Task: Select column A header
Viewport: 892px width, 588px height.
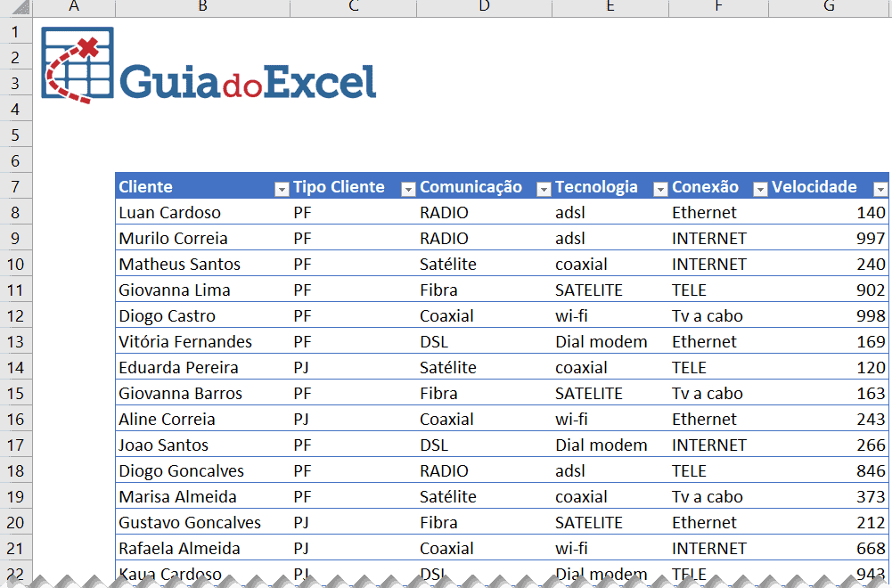Action: click(74, 7)
